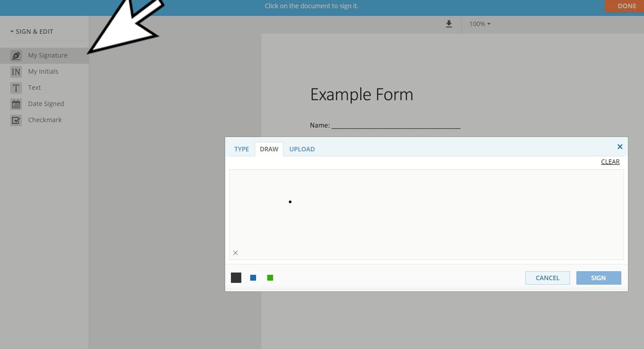Click the My Initials label
Image resolution: width=644 pixels, height=349 pixels.
click(43, 71)
